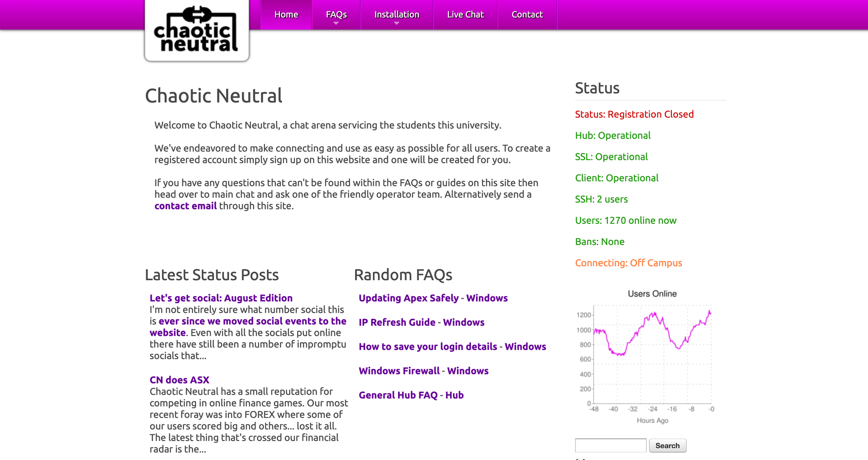The image size is (868, 460).
Task: Open the Home menu tab
Action: point(286,14)
